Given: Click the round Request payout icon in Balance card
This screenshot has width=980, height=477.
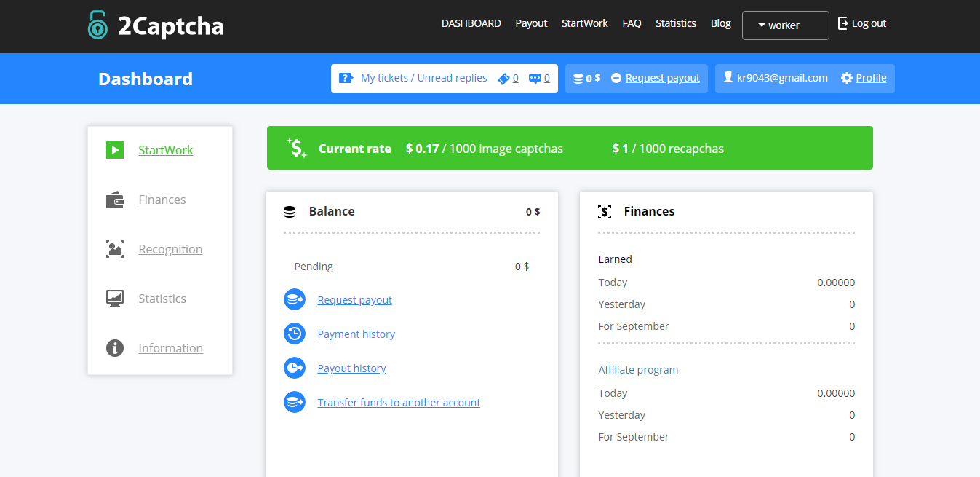Looking at the screenshot, I should tap(295, 299).
